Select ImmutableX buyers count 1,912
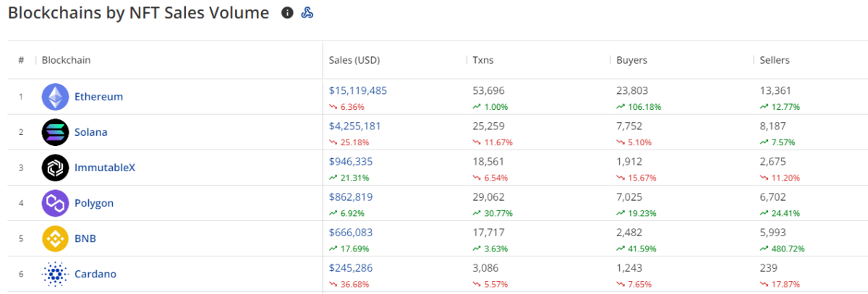This screenshot has width=868, height=294. click(629, 162)
